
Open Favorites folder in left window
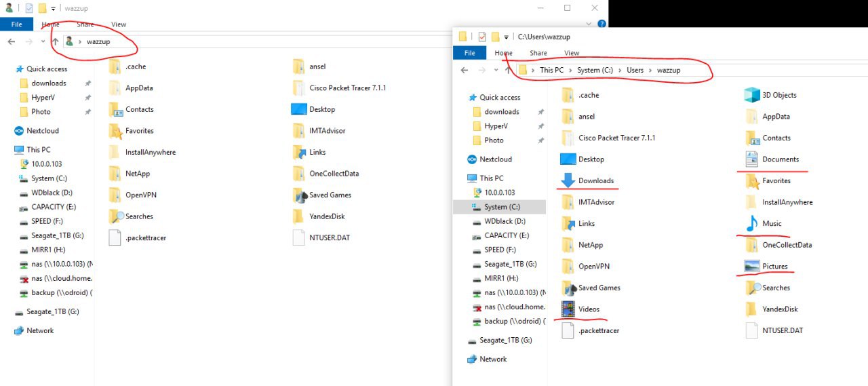pos(131,130)
